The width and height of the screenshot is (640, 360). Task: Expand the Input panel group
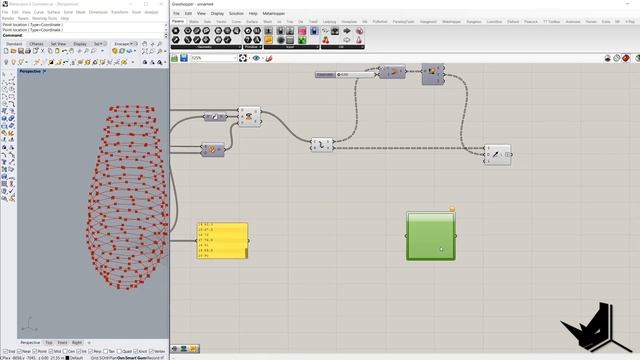tap(291, 47)
